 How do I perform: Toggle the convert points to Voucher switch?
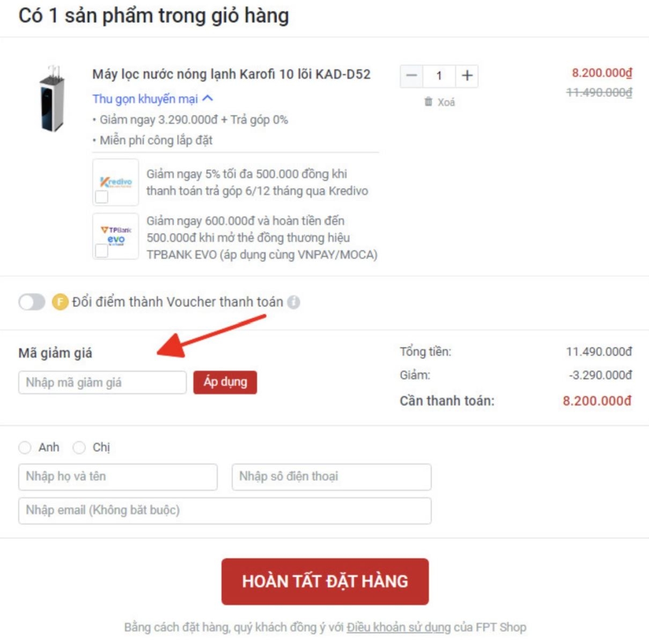[x=32, y=302]
